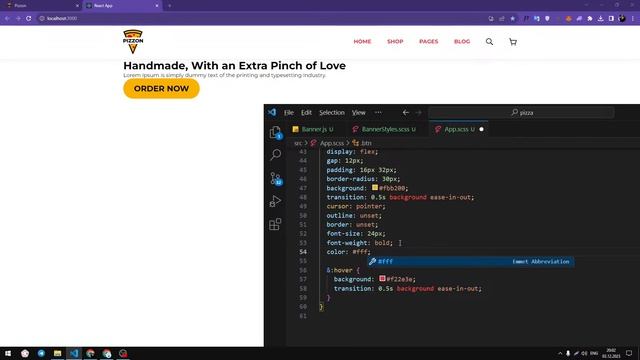This screenshot has width=640, height=360.
Task: Open the File menu in VS Code
Action: pyautogui.click(x=289, y=113)
